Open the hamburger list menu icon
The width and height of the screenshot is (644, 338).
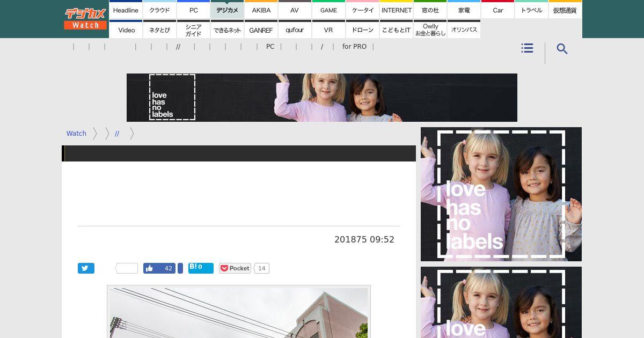(x=527, y=48)
